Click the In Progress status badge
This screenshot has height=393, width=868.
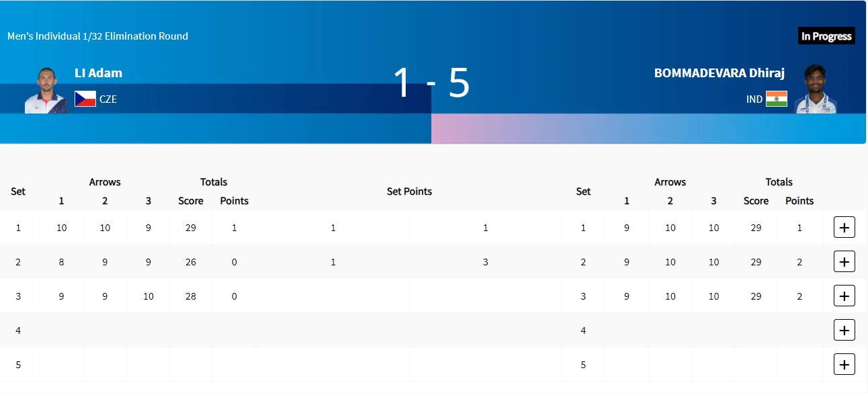[x=826, y=36]
